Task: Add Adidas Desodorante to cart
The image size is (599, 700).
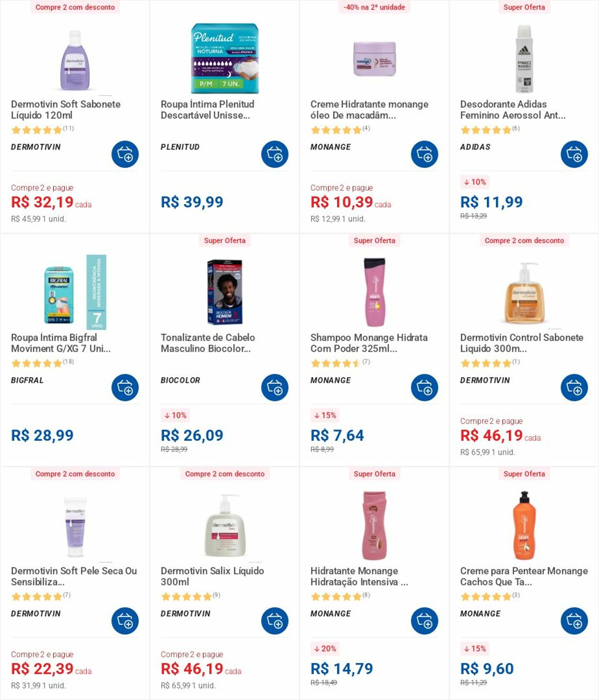Action: (x=574, y=154)
